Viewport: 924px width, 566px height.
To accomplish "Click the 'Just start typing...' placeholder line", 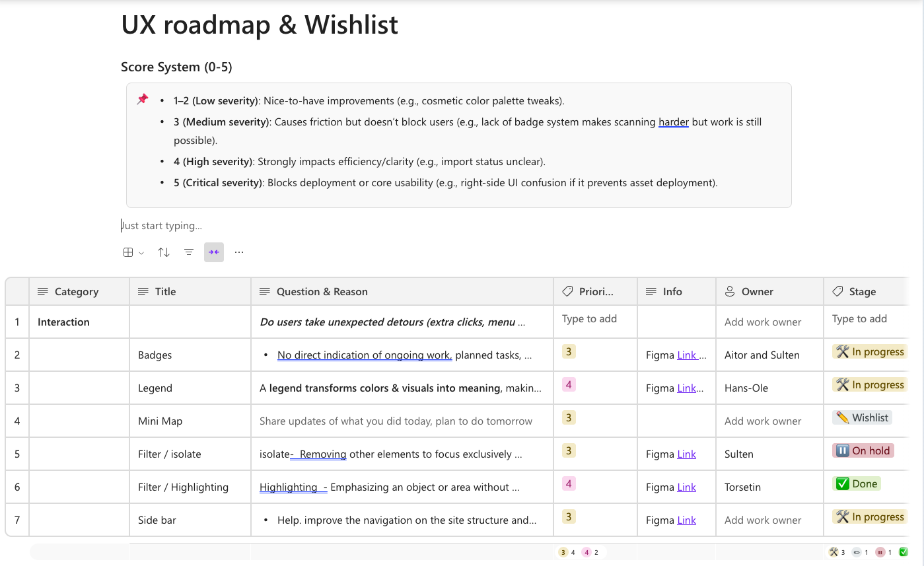I will (x=162, y=226).
